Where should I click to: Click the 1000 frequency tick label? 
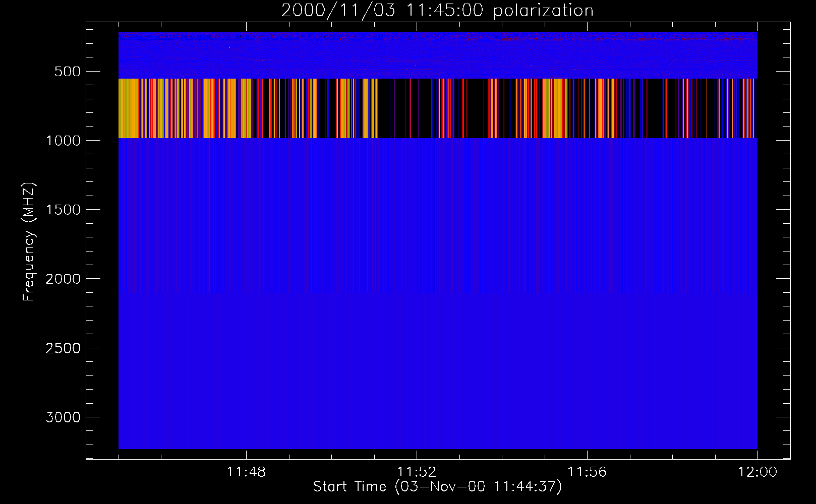63,141
